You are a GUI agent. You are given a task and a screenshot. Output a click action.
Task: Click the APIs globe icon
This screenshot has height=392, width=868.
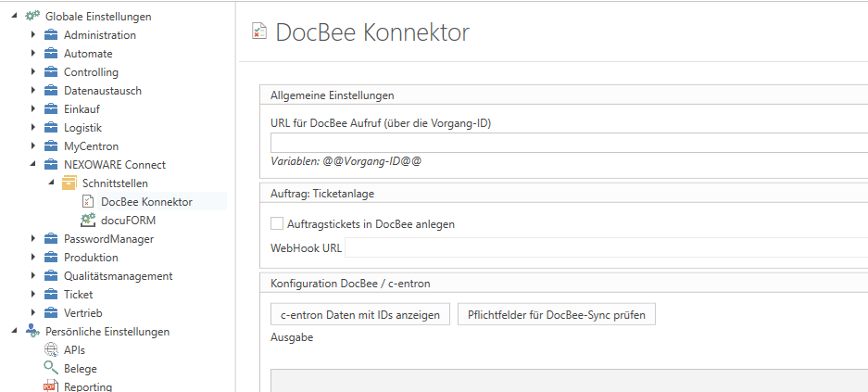[51, 350]
